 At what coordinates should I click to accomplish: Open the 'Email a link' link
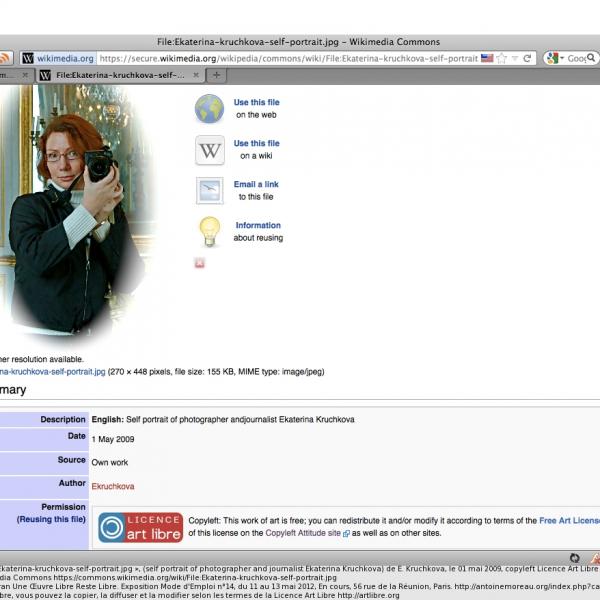pyautogui.click(x=256, y=184)
